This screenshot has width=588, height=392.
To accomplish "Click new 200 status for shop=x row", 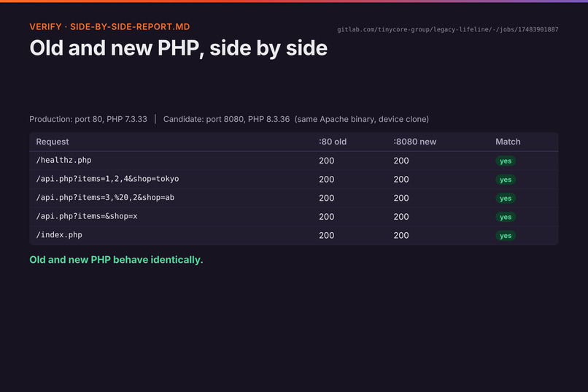I will [x=401, y=217].
